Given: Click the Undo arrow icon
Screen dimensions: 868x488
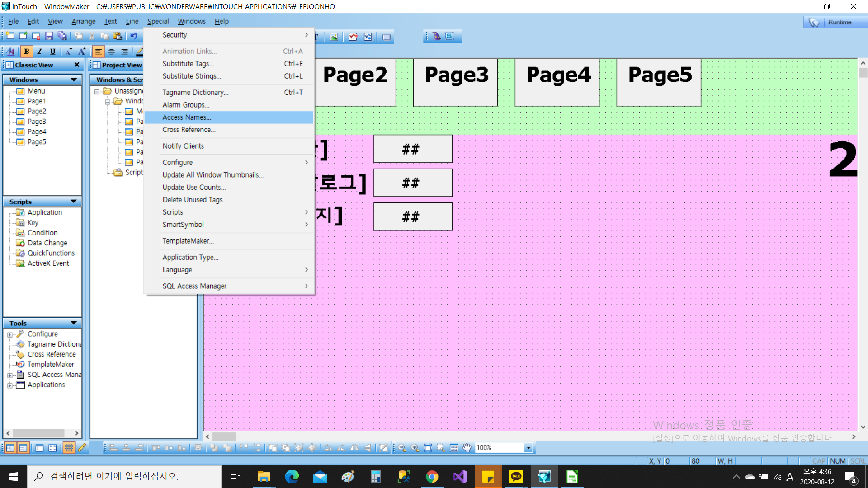Looking at the screenshot, I should [134, 37].
